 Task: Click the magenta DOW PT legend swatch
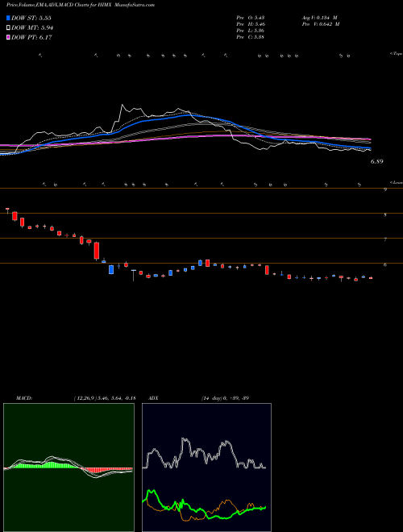(x=8, y=38)
